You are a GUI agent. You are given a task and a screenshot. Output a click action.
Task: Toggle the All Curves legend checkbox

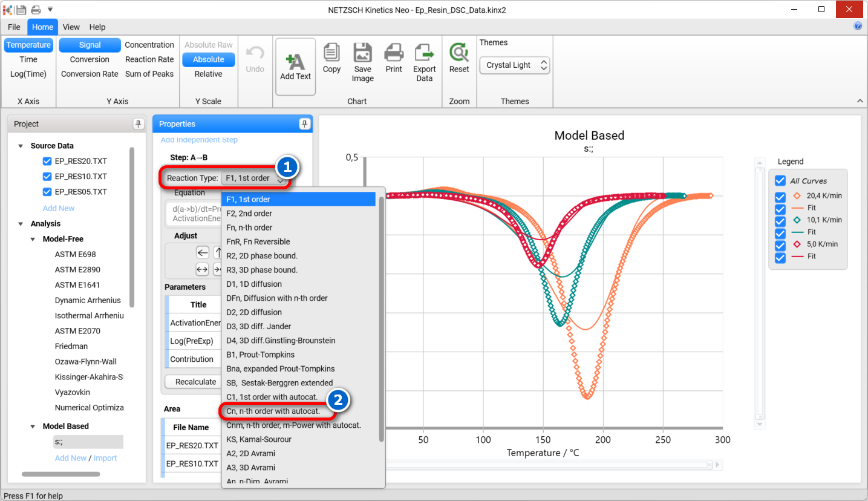[780, 181]
